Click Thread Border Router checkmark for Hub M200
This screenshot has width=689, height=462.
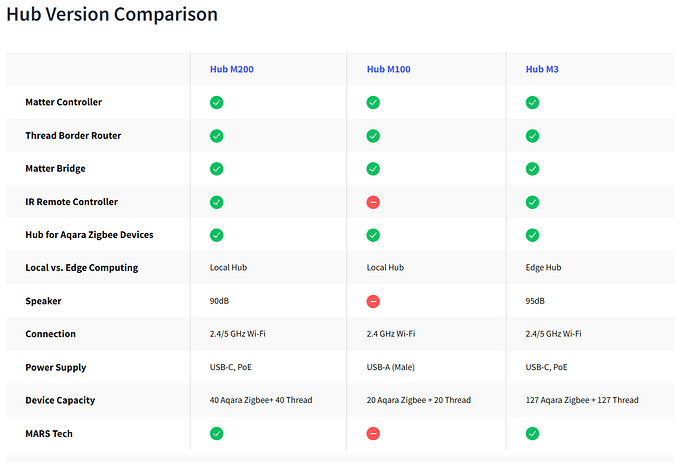[216, 136]
